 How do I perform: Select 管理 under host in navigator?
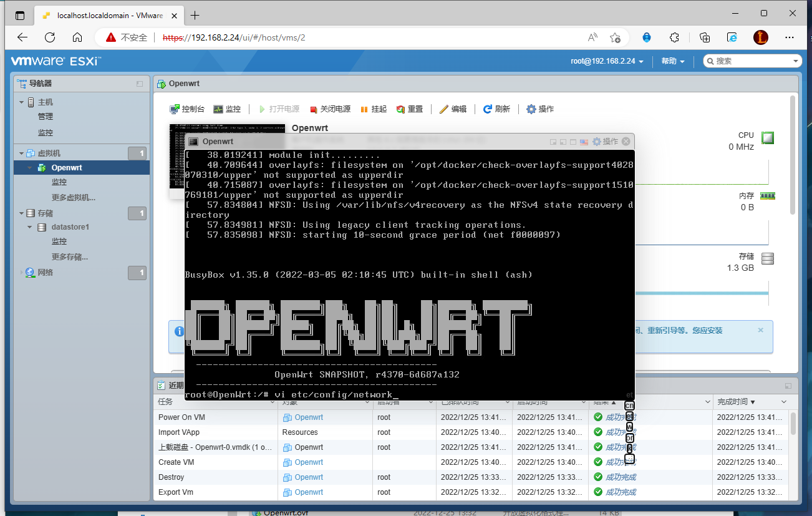[x=46, y=117]
